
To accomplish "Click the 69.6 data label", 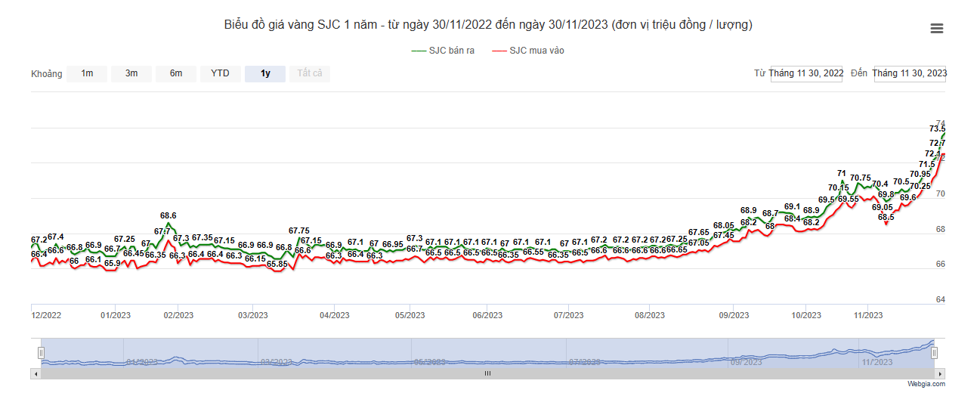I will [x=908, y=197].
